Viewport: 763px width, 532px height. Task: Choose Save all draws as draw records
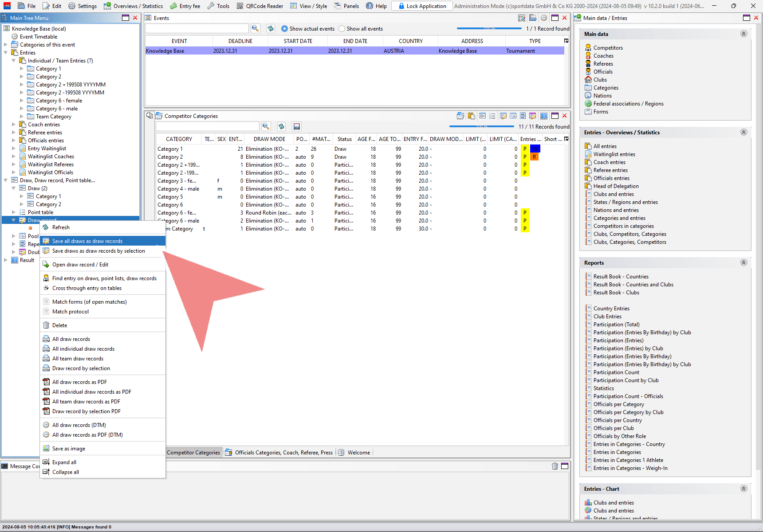click(87, 241)
